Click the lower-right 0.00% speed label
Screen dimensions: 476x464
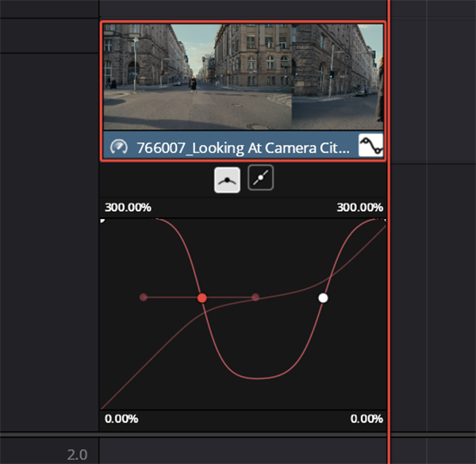click(367, 419)
